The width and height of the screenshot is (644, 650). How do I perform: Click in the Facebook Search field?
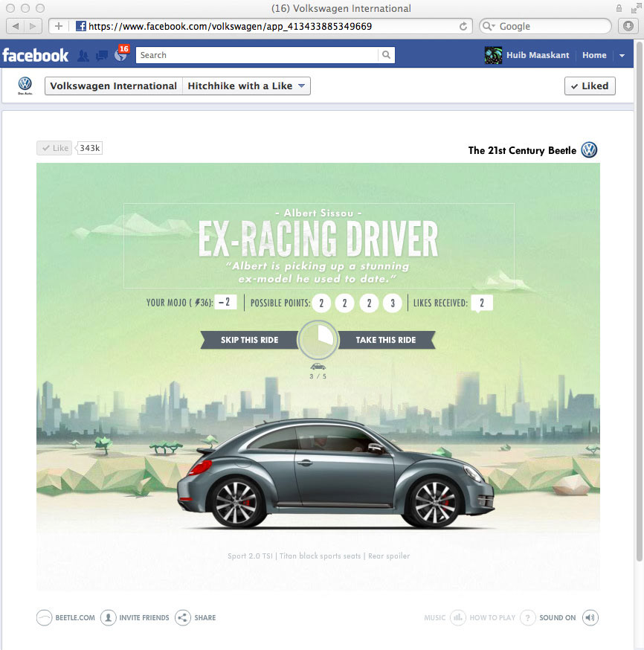point(257,55)
